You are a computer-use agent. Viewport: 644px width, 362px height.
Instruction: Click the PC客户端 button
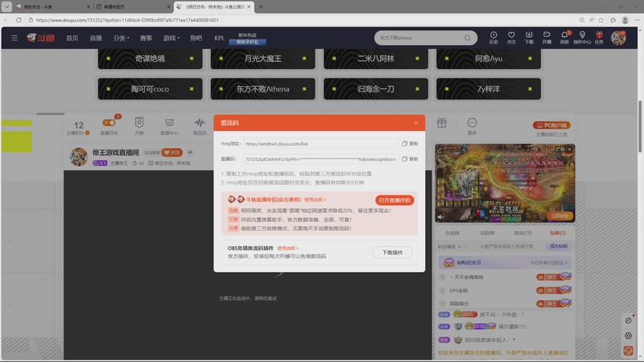coord(551,125)
